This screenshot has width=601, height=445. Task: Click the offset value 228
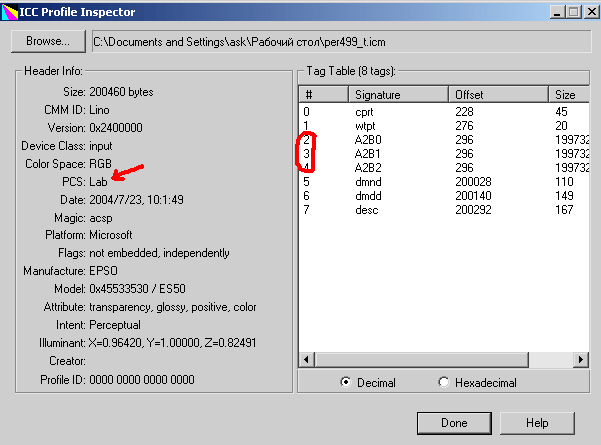[x=464, y=112]
